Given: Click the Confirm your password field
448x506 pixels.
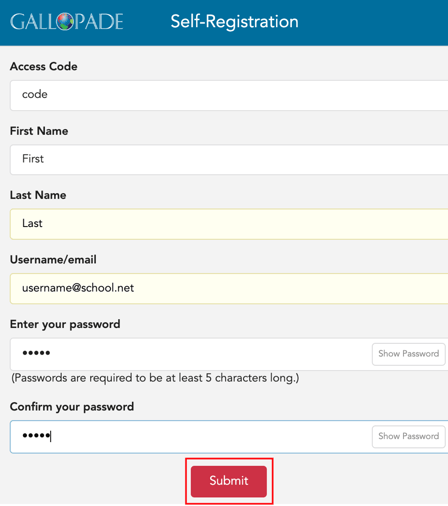Looking at the screenshot, I should tap(191, 436).
